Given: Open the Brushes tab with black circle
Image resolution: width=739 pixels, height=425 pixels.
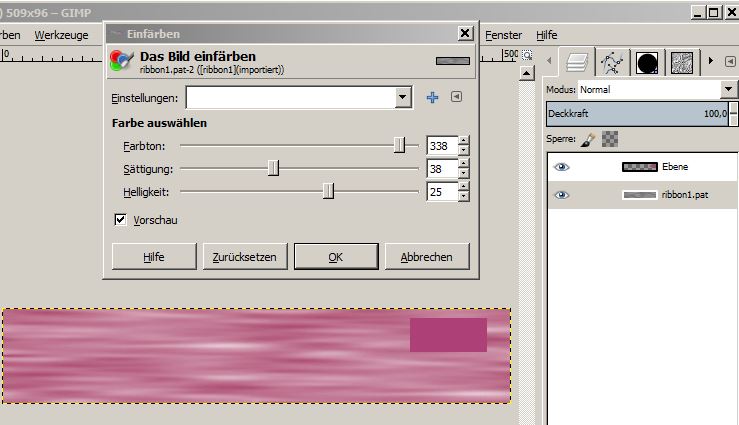Looking at the screenshot, I should 647,63.
